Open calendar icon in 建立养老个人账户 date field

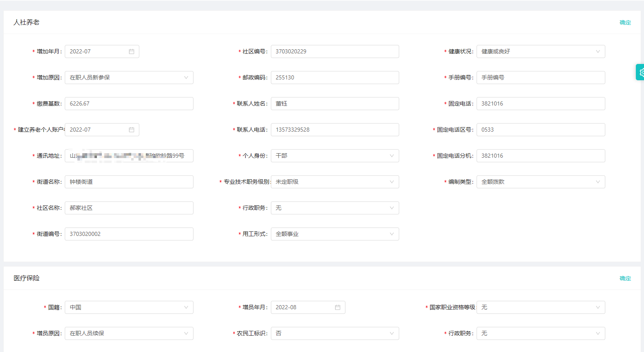point(132,130)
